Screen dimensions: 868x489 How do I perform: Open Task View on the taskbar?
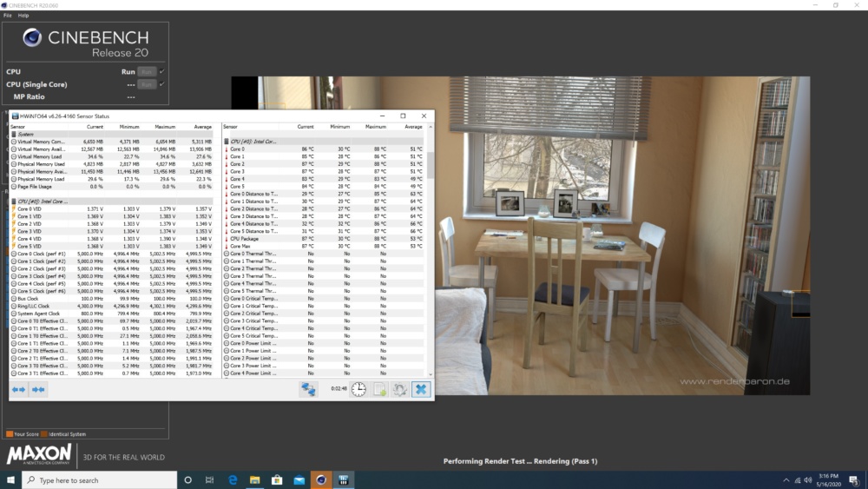pyautogui.click(x=209, y=480)
